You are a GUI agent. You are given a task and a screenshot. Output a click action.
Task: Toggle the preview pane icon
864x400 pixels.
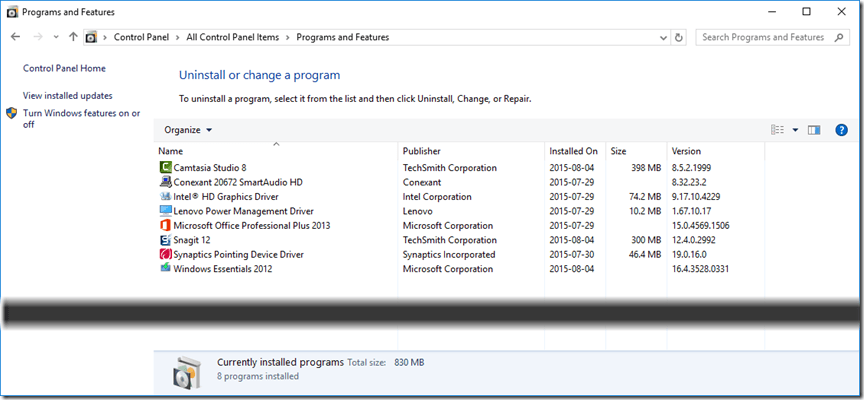tap(814, 130)
